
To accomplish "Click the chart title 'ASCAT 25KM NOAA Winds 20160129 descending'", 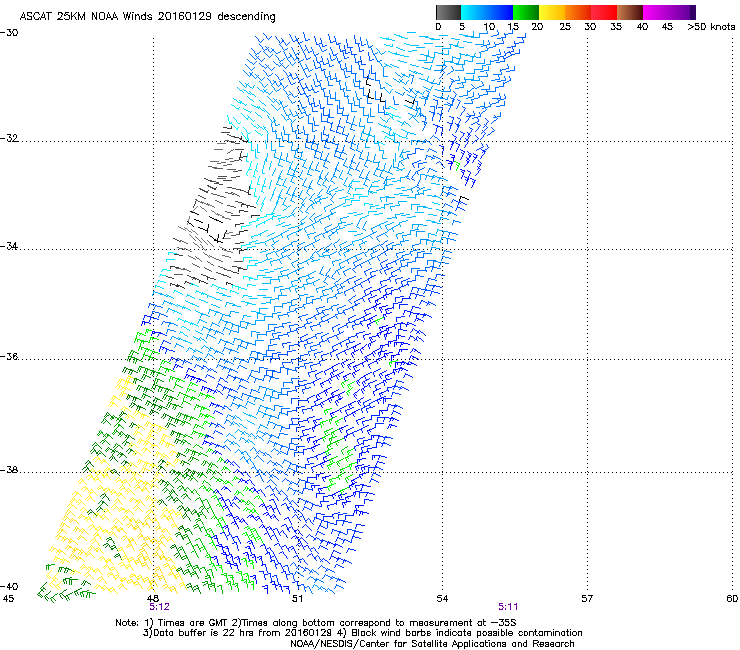I will (x=147, y=16).
